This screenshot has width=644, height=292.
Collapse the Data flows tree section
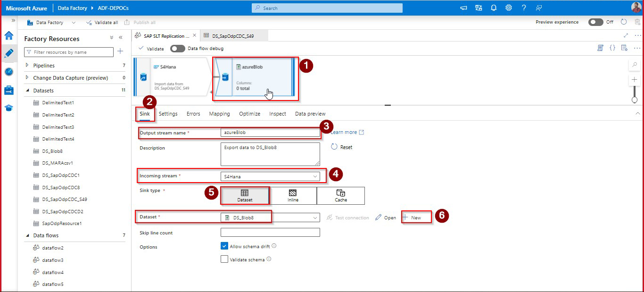pos(27,235)
